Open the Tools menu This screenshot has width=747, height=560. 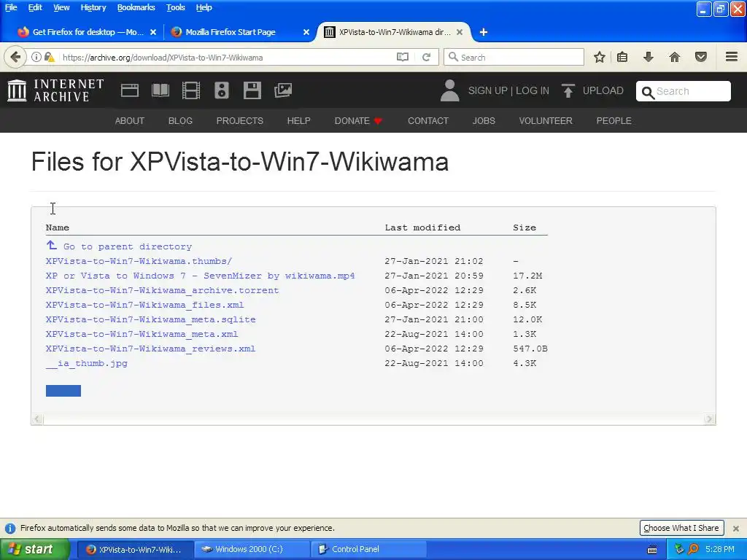click(x=175, y=7)
